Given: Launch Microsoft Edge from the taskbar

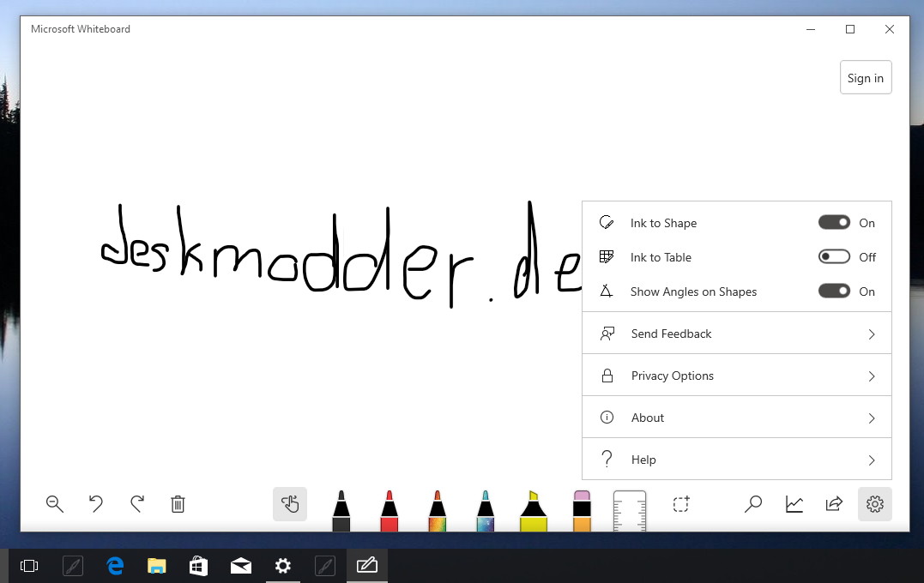Looking at the screenshot, I should [115, 566].
